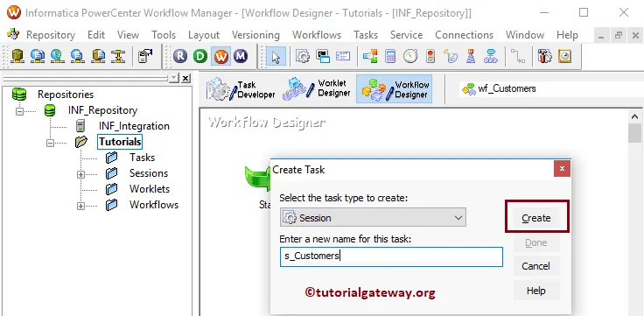This screenshot has width=644, height=316.
Task: Click the Create button
Action: click(536, 218)
